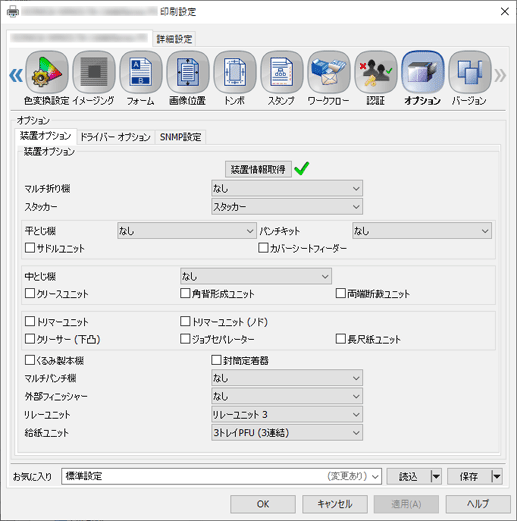The height and width of the screenshot is (521, 517).
Task: Check the 長尺紙ユニット checkbox
Action: coord(340,339)
